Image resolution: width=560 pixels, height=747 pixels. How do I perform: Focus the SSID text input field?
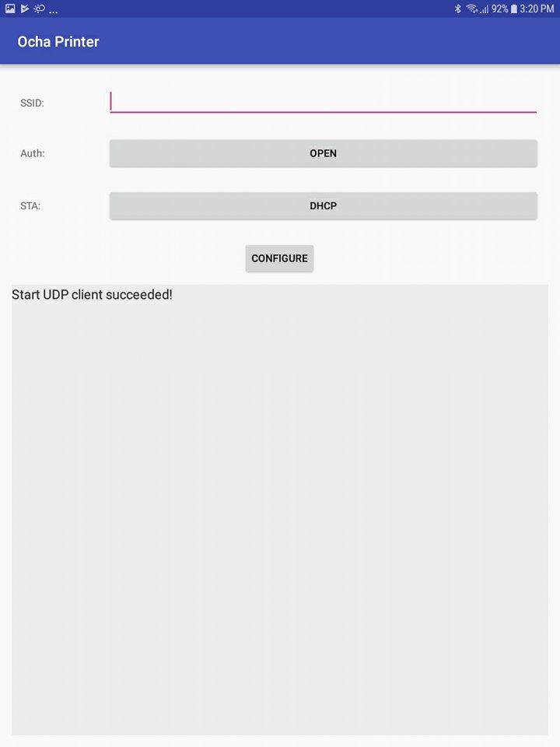click(323, 102)
